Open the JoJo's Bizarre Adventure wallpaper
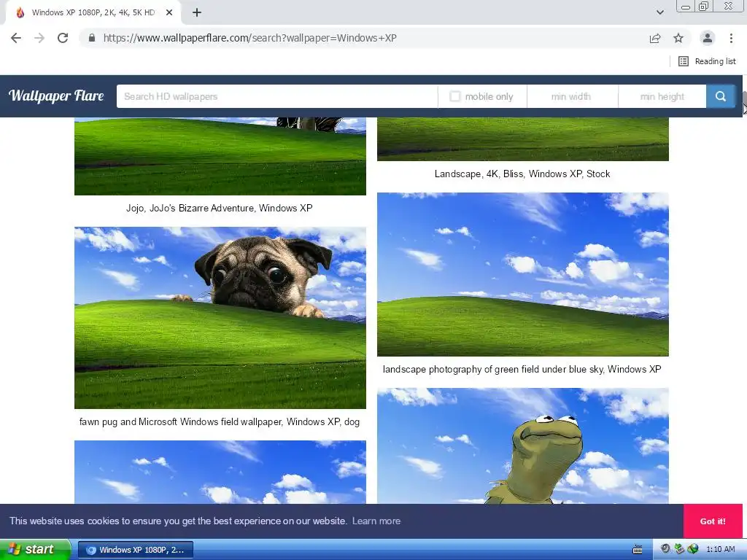The height and width of the screenshot is (560, 747). point(220,156)
